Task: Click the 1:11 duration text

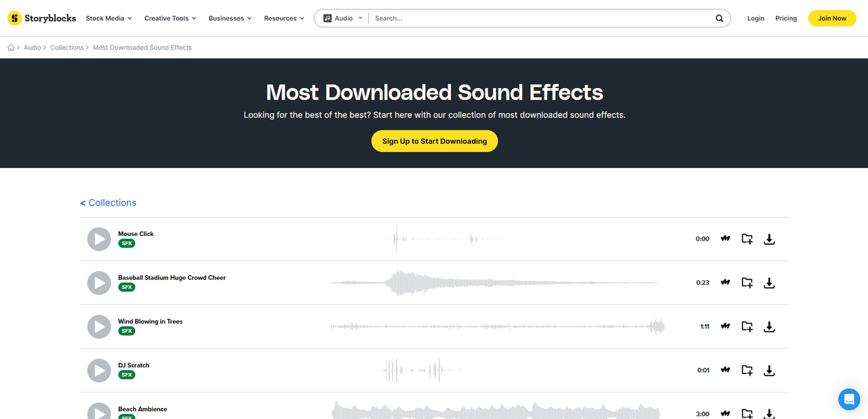Action: point(705,327)
